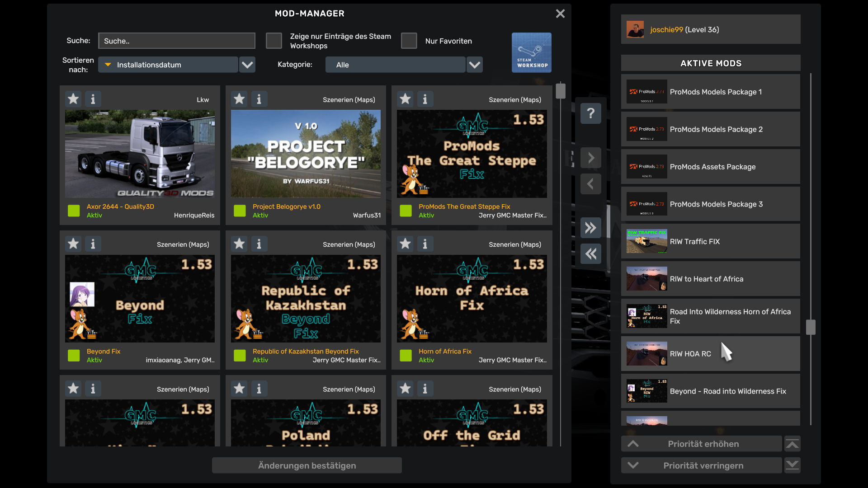The height and width of the screenshot is (488, 868).
Task: Confirm changes with Änderungen bestätigen
Action: coord(307,465)
